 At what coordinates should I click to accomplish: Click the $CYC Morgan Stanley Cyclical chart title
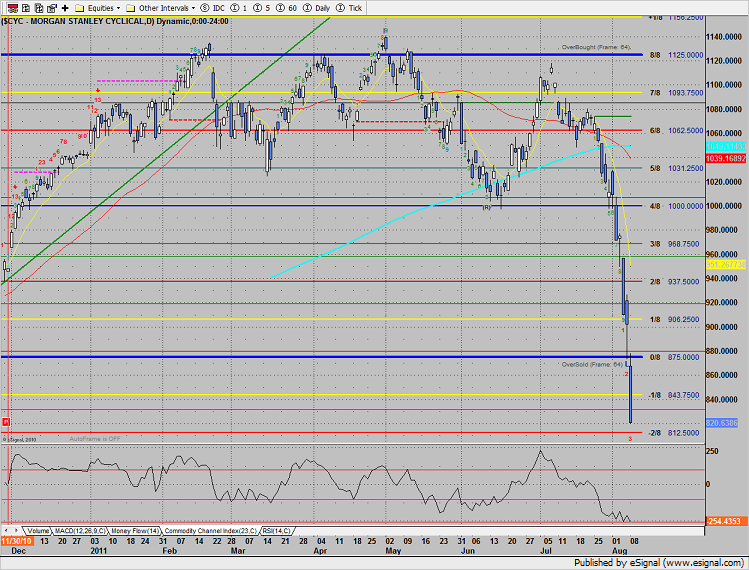pos(115,21)
